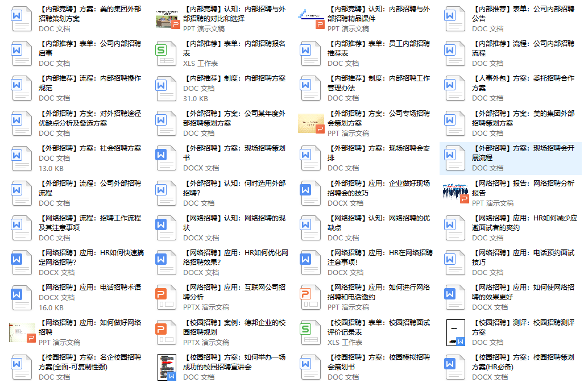Select file name 【网络招聘】报告：网络招聘分析报告
This screenshot has height=383, width=588.
point(523,188)
